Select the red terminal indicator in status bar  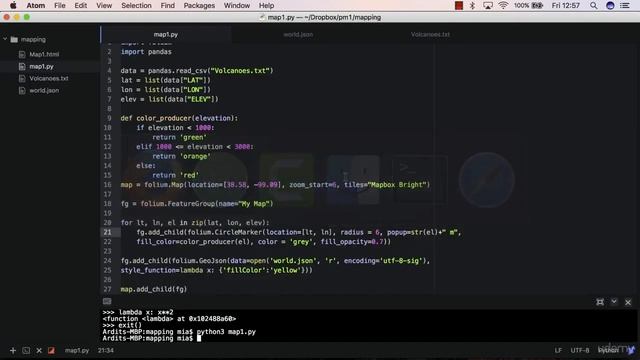[x=51, y=351]
